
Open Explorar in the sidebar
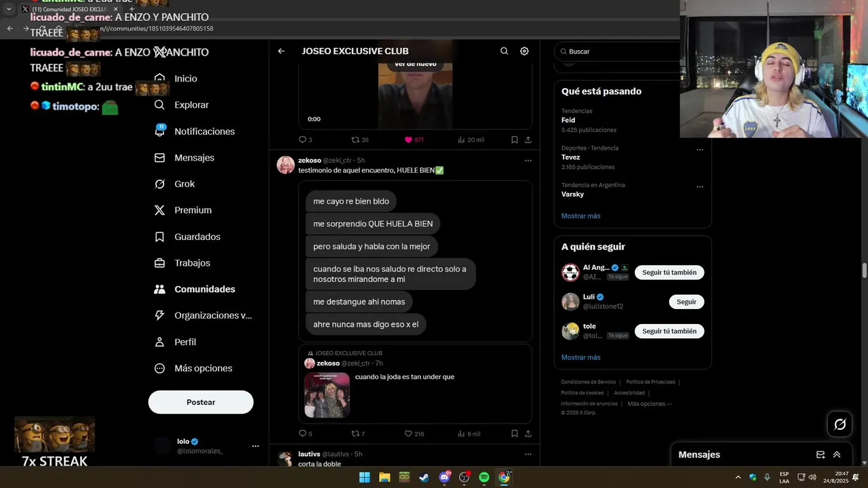pos(182,105)
